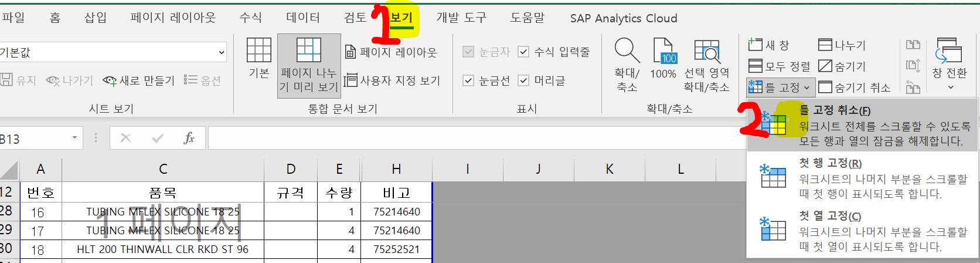980x263 pixels.
Task: Open the 수식 tab
Action: 251,18
